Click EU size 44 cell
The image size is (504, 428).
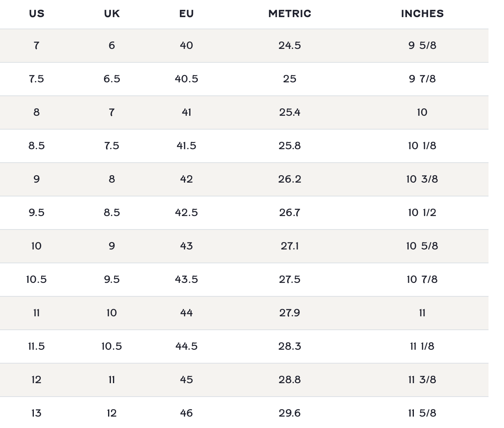pos(186,313)
